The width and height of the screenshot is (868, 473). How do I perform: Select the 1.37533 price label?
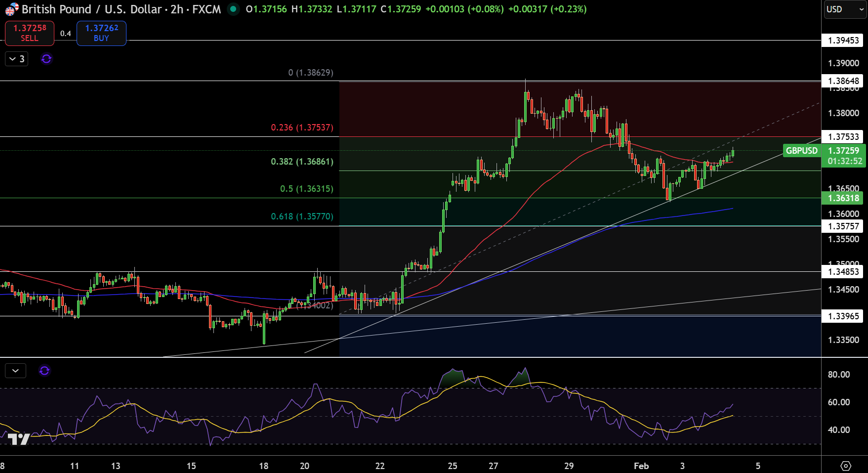[843, 137]
